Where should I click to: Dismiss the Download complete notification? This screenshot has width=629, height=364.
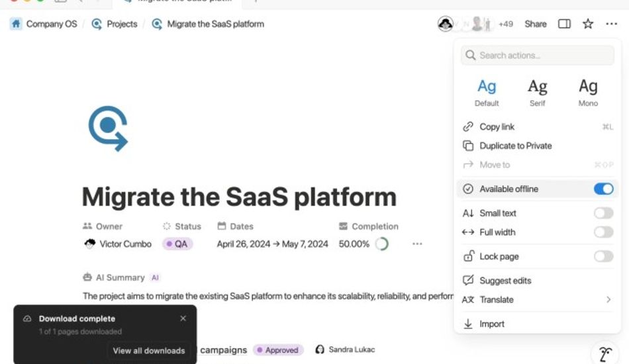point(183,318)
